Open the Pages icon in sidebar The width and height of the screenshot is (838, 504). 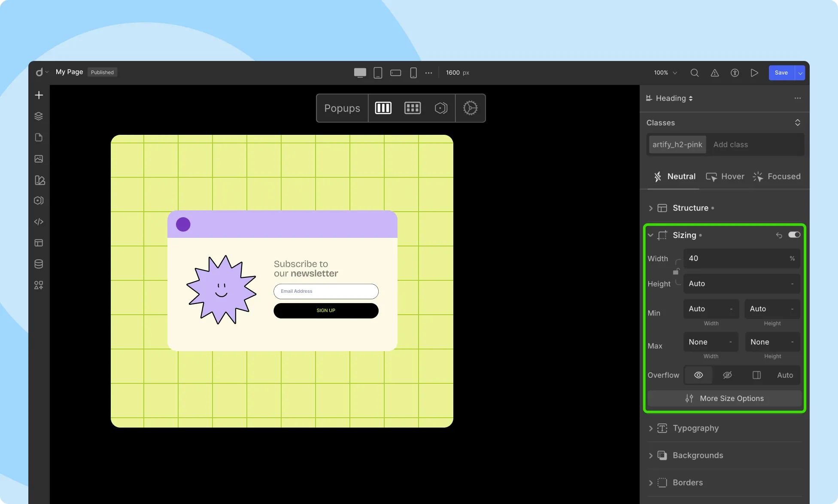coord(39,137)
